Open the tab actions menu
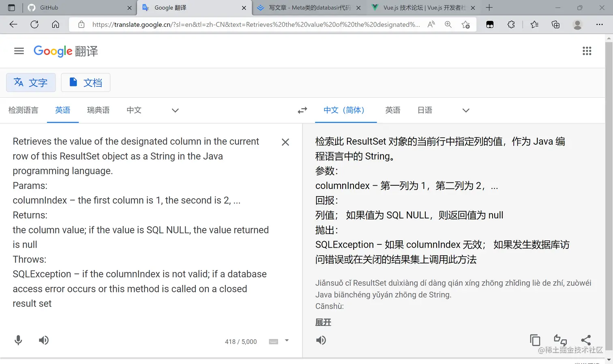Screen dimensions: 613x364 [x=11, y=8]
